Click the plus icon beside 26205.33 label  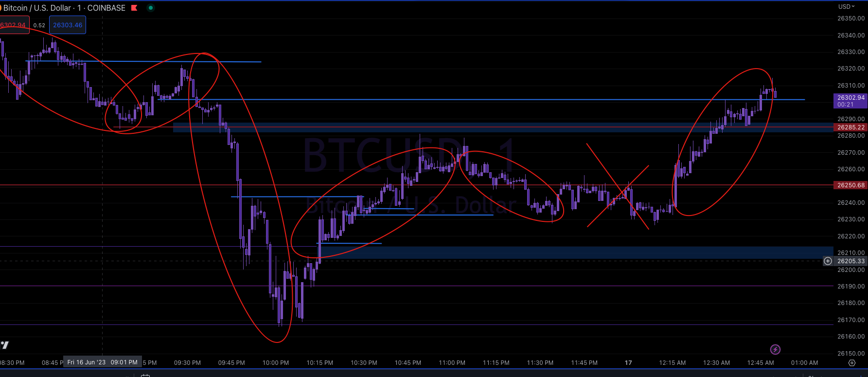(x=828, y=261)
